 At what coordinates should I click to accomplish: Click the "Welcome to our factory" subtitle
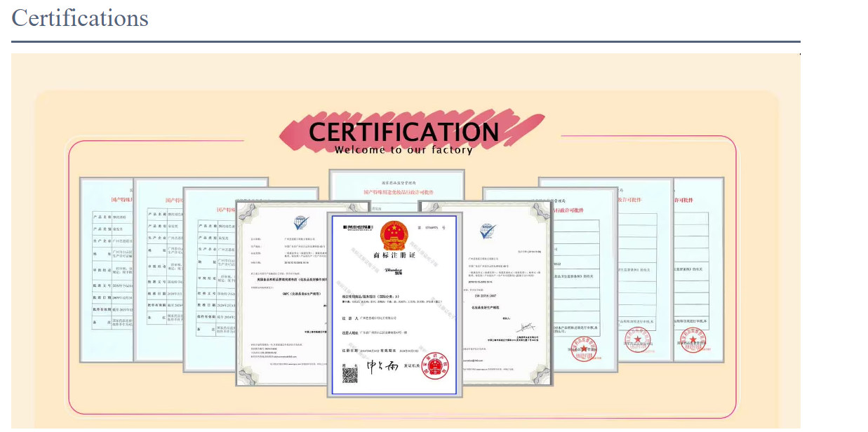[x=403, y=149]
